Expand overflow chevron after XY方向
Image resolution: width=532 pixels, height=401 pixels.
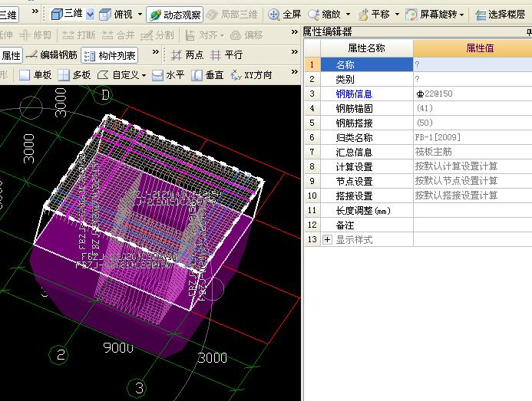pyautogui.click(x=295, y=72)
